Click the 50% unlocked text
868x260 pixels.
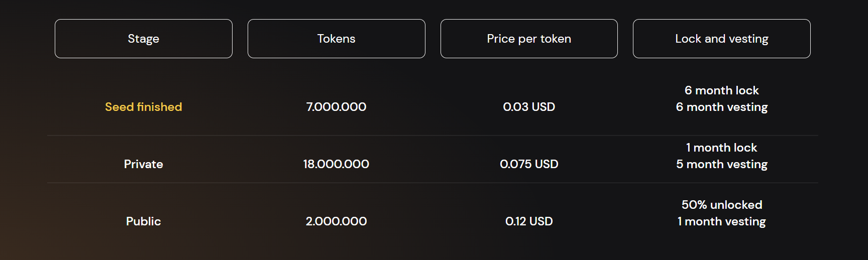(721, 205)
